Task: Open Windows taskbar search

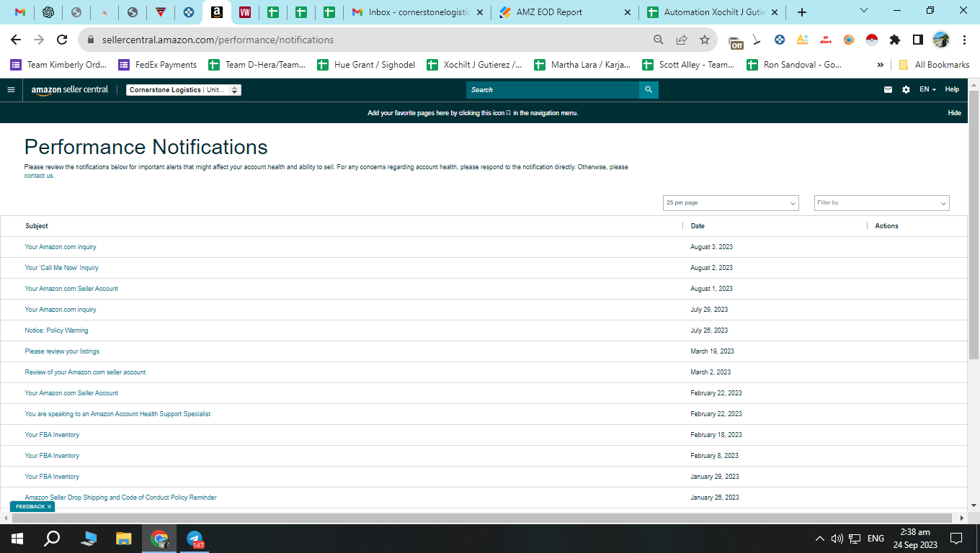Action: point(52,539)
